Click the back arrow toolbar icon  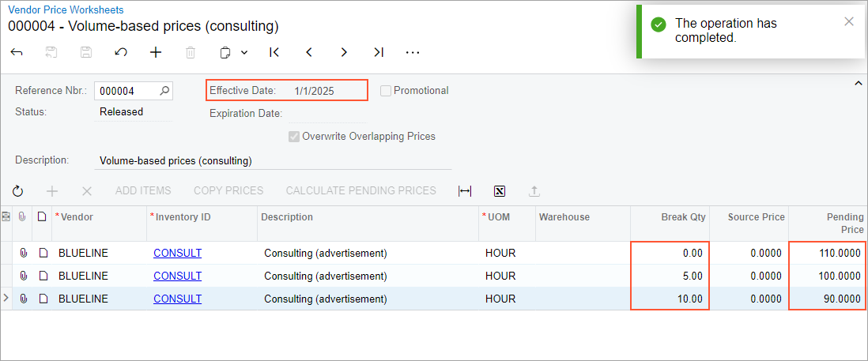[x=17, y=52]
